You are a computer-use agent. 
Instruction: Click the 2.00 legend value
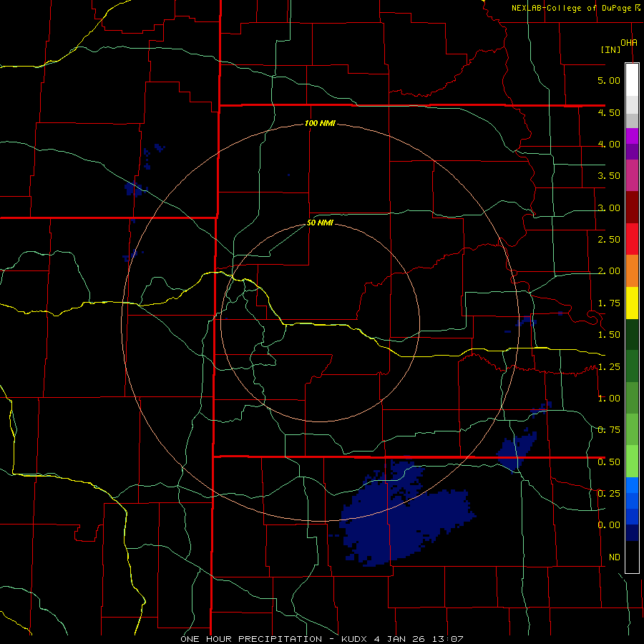pyautogui.click(x=609, y=271)
